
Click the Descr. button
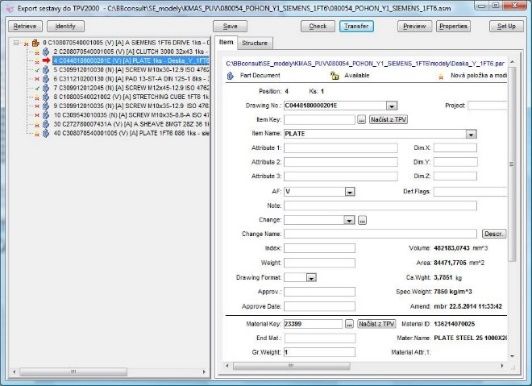click(494, 234)
